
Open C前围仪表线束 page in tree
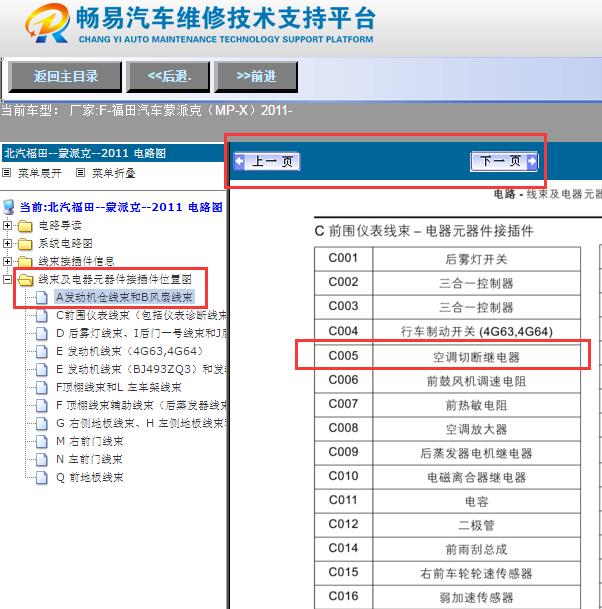click(141, 315)
